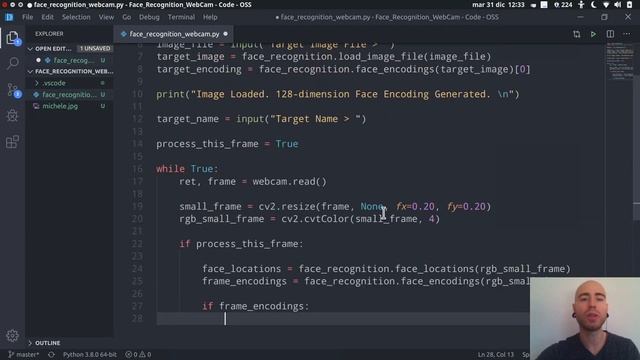Click the Ln 28, Col 13 position indicator
This screenshot has height=360, width=640.
coord(496,354)
